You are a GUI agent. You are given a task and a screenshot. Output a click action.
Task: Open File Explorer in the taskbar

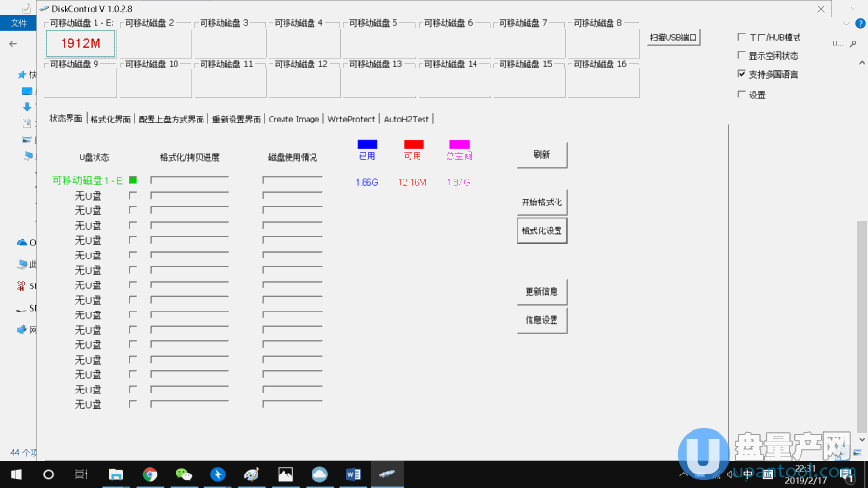116,474
